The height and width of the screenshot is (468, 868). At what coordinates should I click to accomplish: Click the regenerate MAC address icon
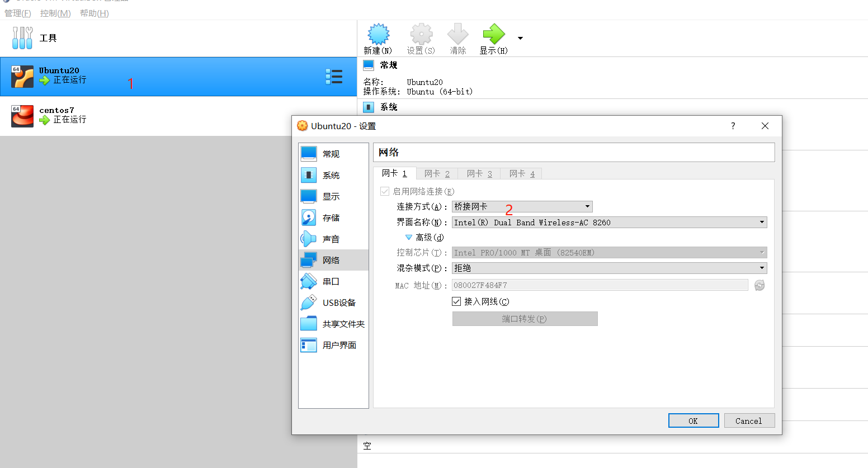(759, 285)
